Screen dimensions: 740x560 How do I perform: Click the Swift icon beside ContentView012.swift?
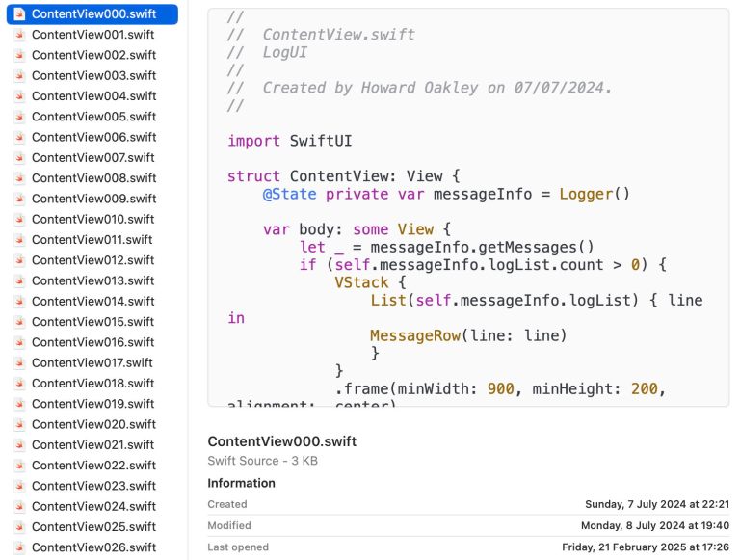pos(19,260)
